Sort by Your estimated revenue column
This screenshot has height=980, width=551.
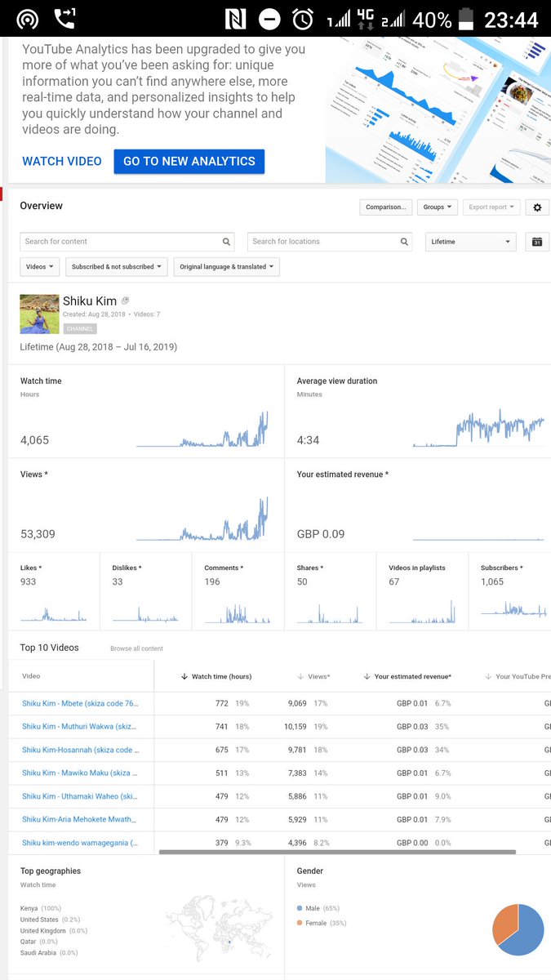click(x=407, y=676)
